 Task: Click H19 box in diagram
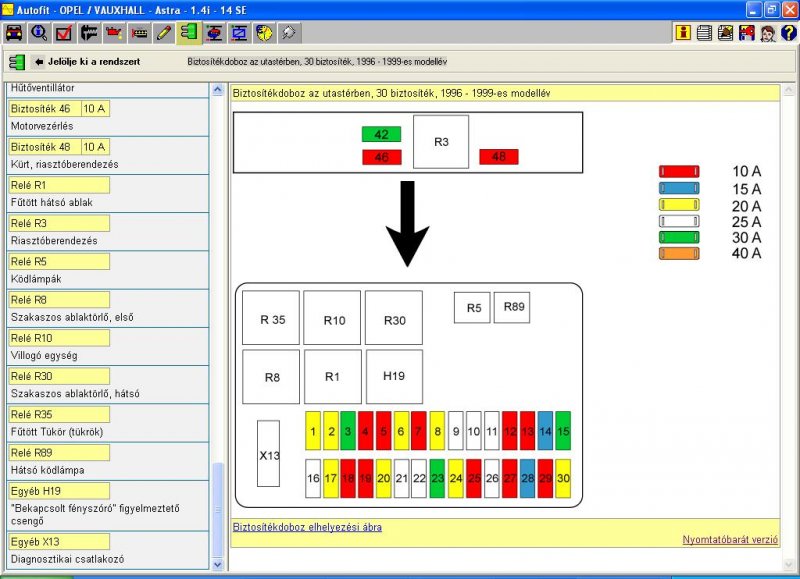[394, 376]
